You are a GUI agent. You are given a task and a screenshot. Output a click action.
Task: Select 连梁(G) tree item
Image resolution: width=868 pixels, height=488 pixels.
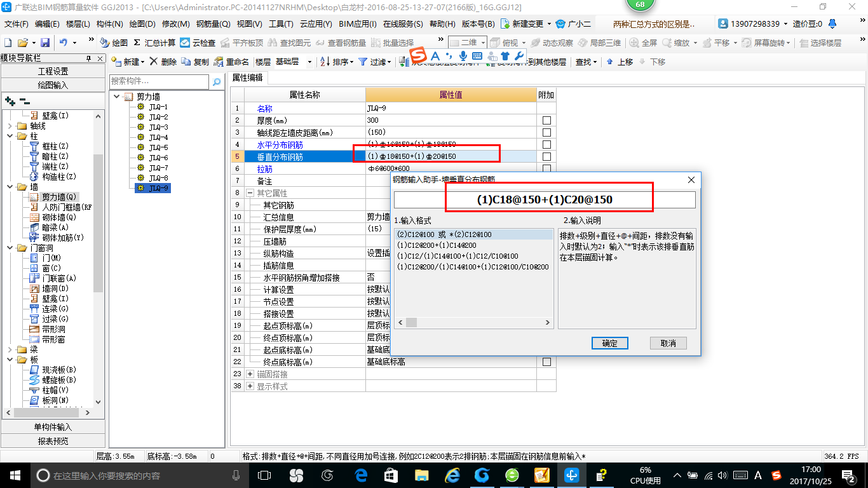click(x=50, y=309)
